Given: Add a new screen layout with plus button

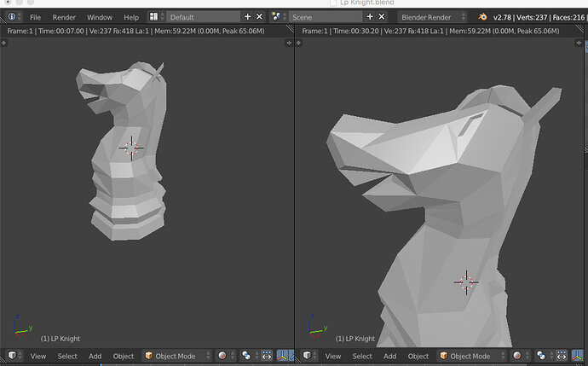Looking at the screenshot, I should [x=248, y=17].
